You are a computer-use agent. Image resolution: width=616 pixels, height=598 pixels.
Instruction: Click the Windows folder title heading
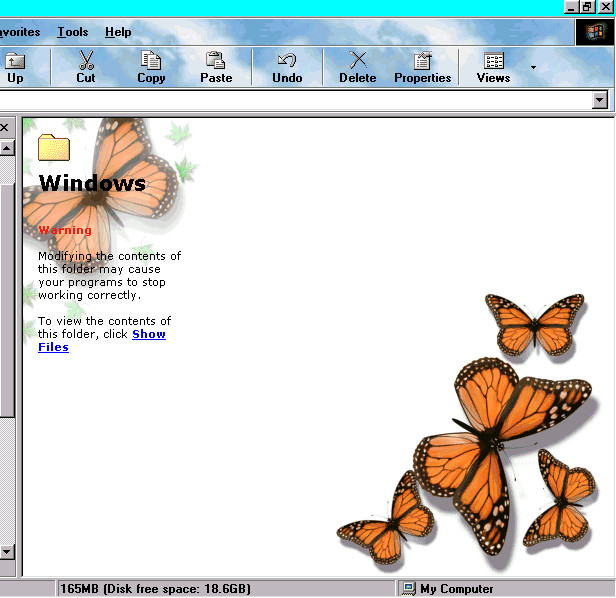pos(92,183)
